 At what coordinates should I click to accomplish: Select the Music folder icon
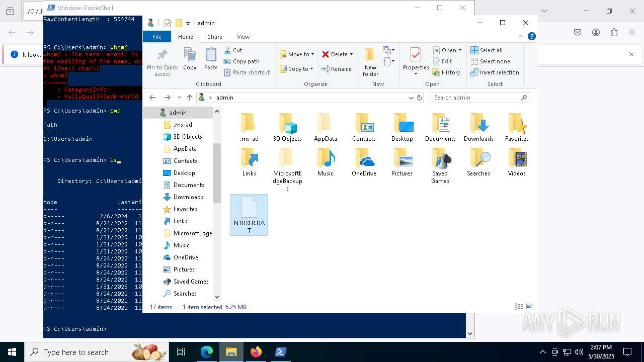[x=326, y=158]
